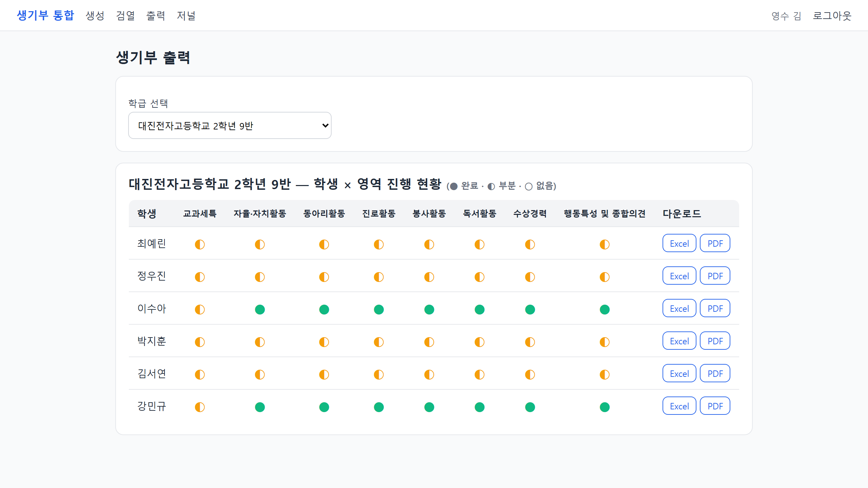Click 박지훈 동아리활동 partial status icon

pos(324,342)
